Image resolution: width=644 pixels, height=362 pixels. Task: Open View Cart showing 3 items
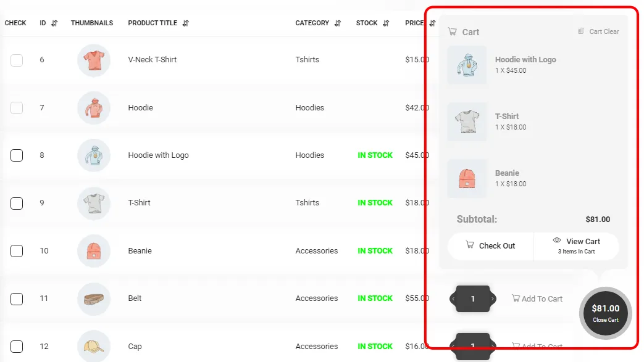tap(576, 245)
